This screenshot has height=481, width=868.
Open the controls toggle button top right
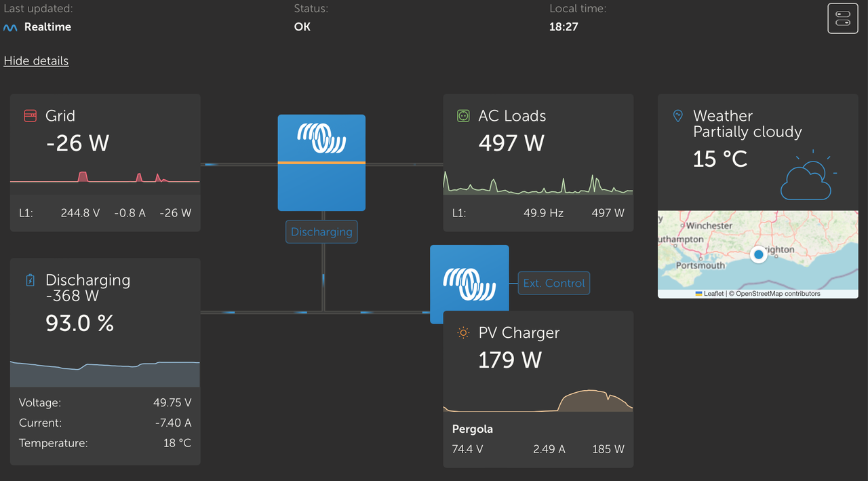click(843, 18)
